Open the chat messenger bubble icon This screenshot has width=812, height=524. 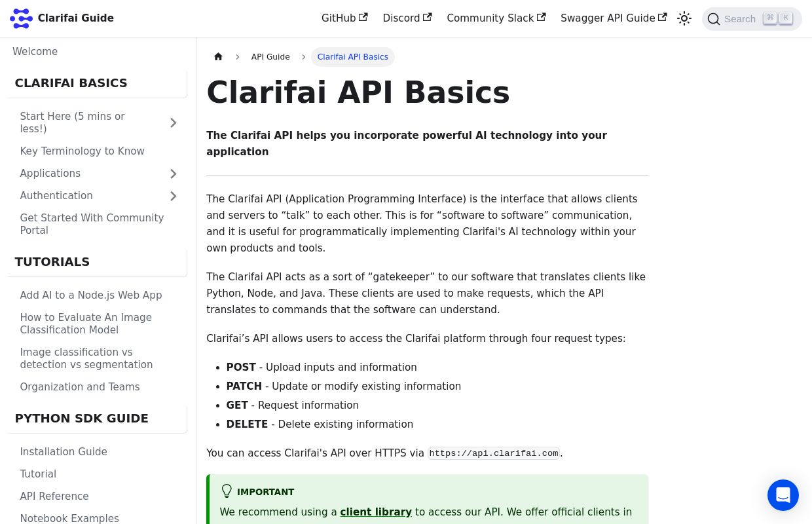pyautogui.click(x=783, y=495)
